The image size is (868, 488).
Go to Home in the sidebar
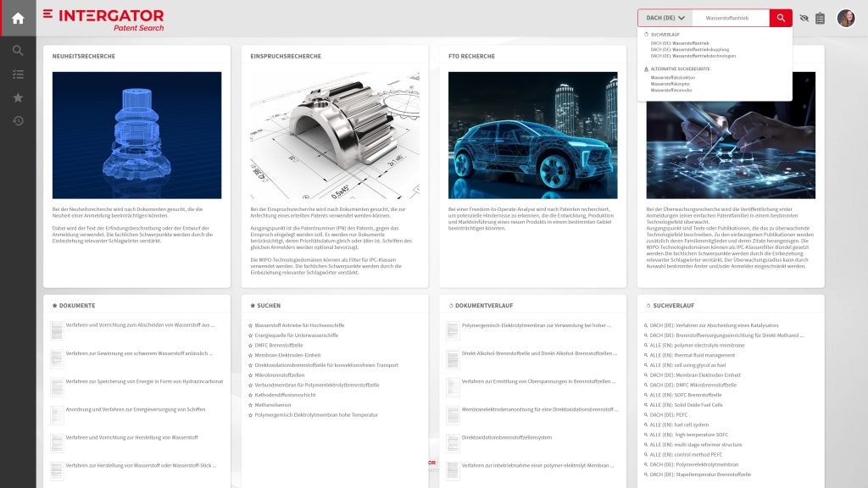point(18,18)
